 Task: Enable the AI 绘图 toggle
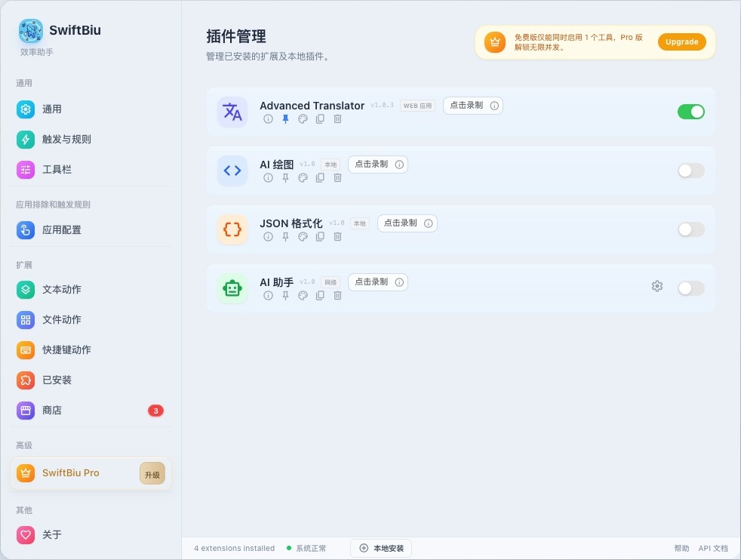tap(691, 171)
